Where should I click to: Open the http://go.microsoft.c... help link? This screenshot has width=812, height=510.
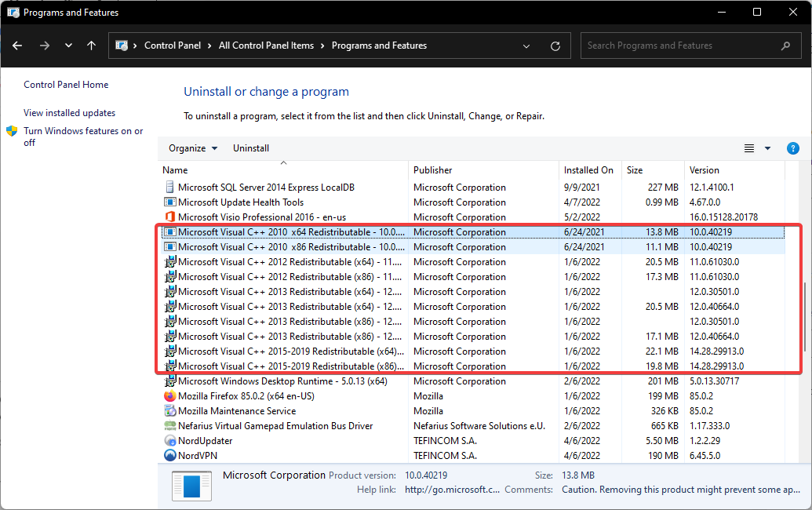452,490
